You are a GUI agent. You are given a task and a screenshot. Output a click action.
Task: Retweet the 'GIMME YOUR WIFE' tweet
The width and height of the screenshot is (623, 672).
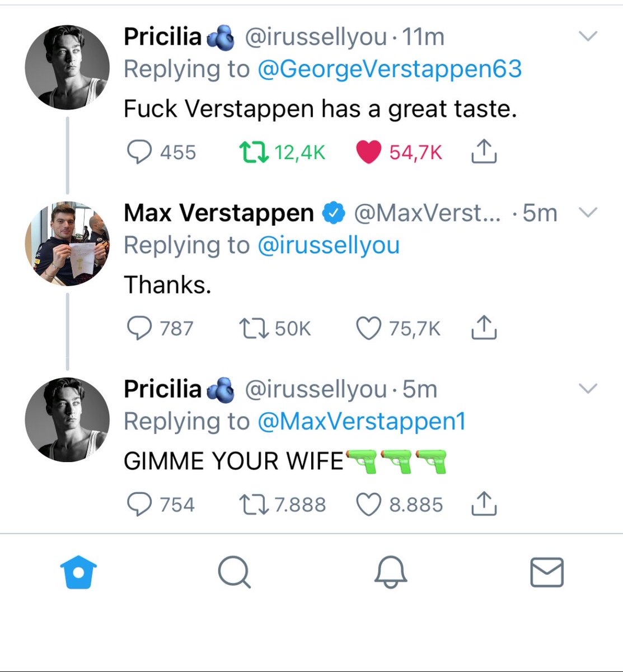tap(254, 505)
